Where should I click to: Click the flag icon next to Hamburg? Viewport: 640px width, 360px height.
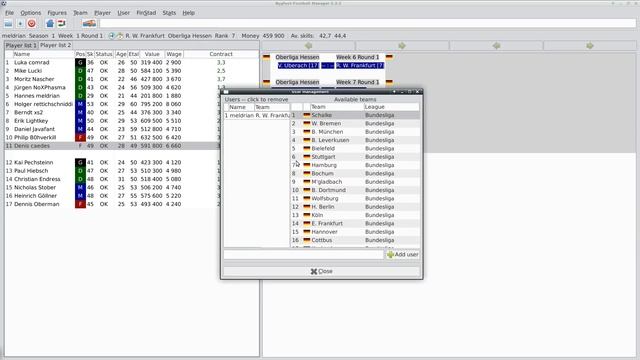coord(307,165)
